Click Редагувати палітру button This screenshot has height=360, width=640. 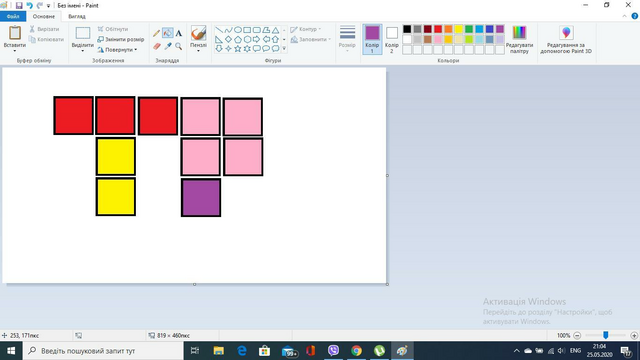pos(519,39)
